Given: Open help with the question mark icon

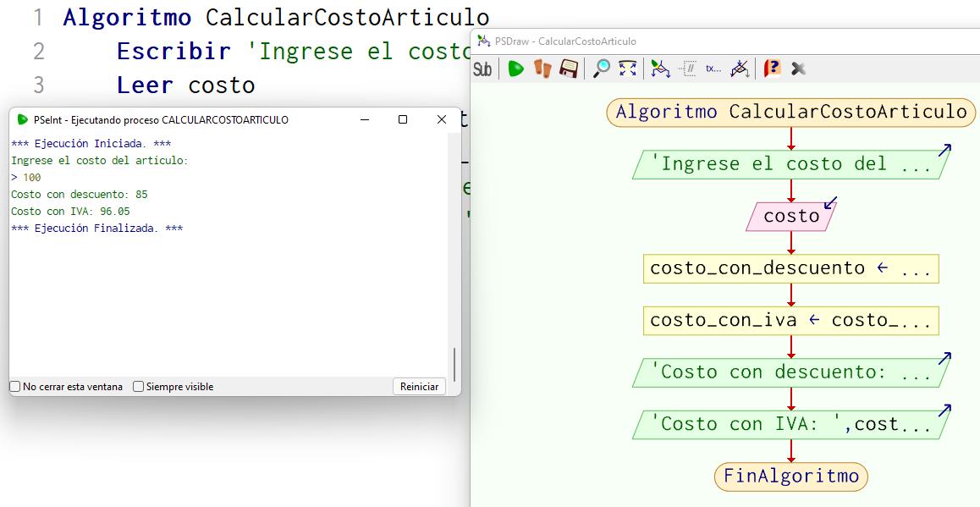Looking at the screenshot, I should [772, 69].
